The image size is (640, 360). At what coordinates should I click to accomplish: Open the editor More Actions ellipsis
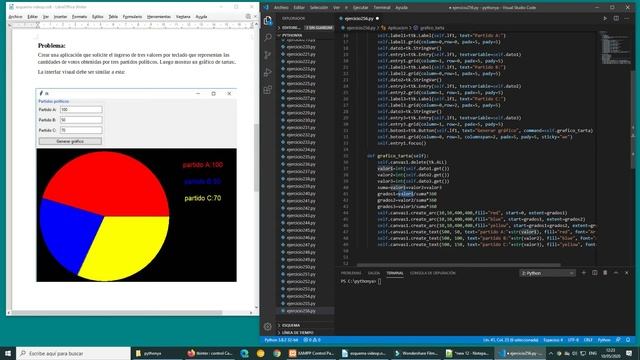[x=627, y=18]
